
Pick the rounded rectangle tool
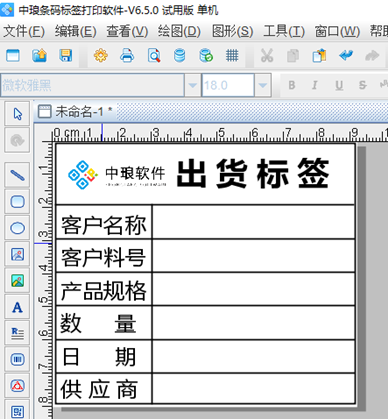coord(17,201)
